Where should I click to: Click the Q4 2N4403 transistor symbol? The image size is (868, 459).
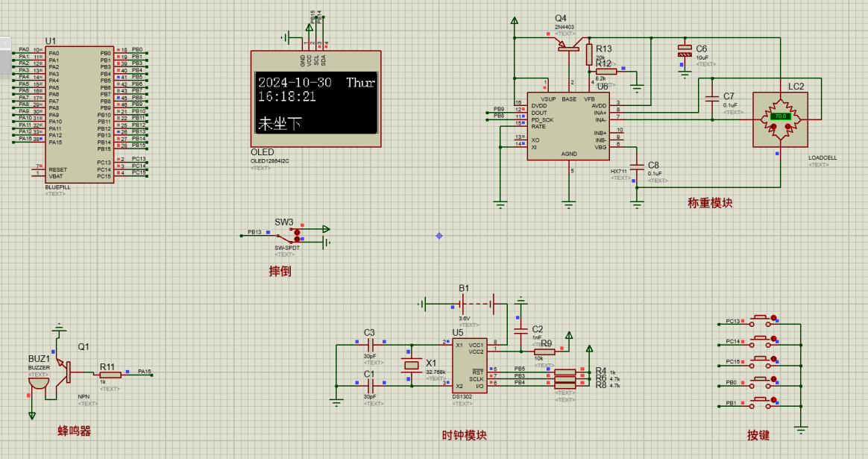570,49
